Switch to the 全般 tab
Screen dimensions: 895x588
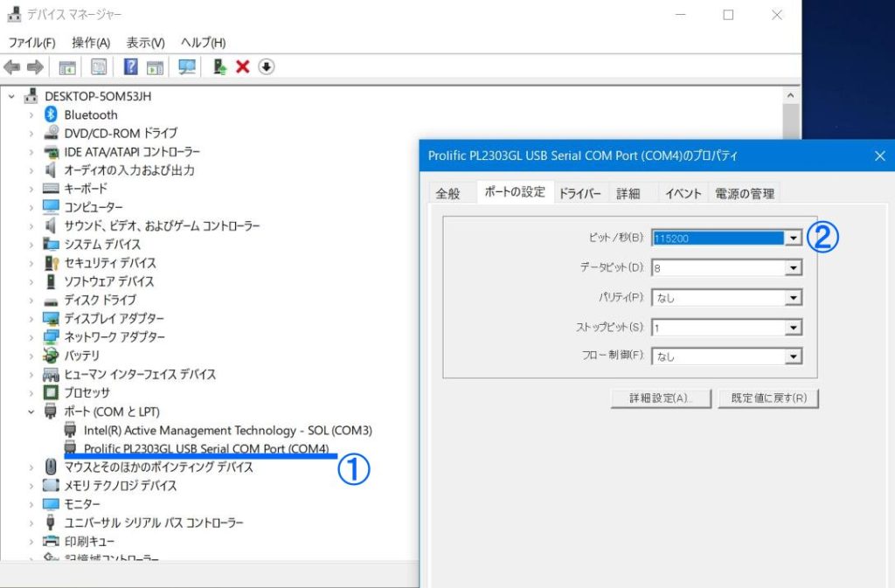(x=448, y=193)
